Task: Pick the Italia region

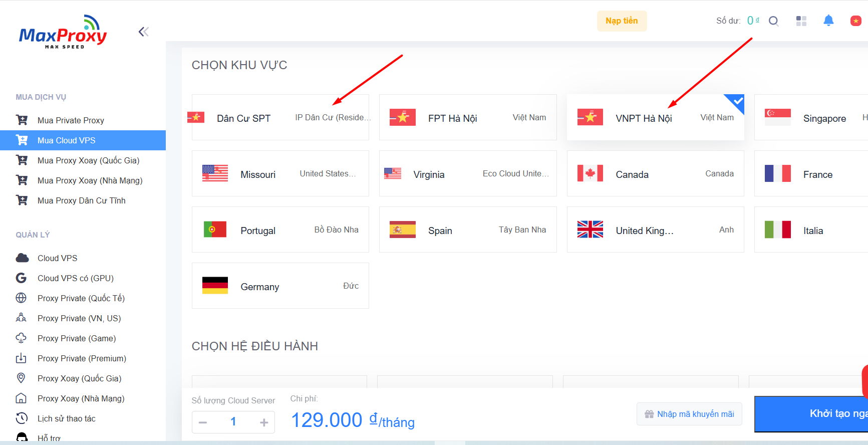Action: click(811, 230)
